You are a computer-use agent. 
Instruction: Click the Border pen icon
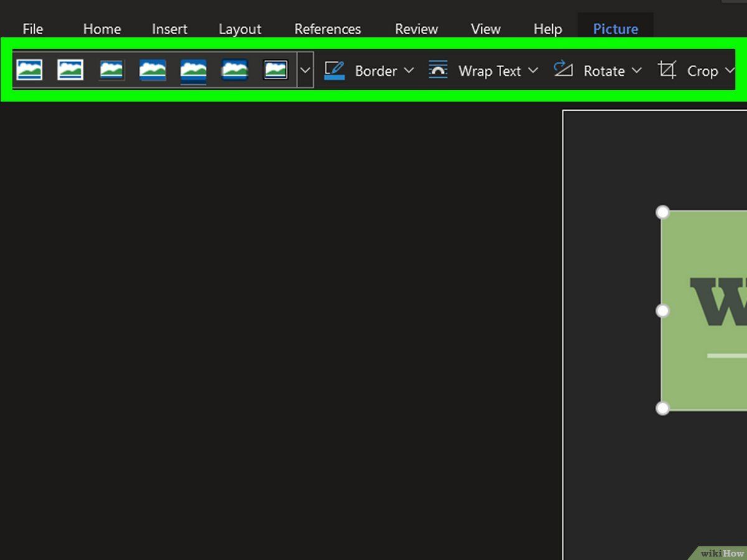coord(334,70)
